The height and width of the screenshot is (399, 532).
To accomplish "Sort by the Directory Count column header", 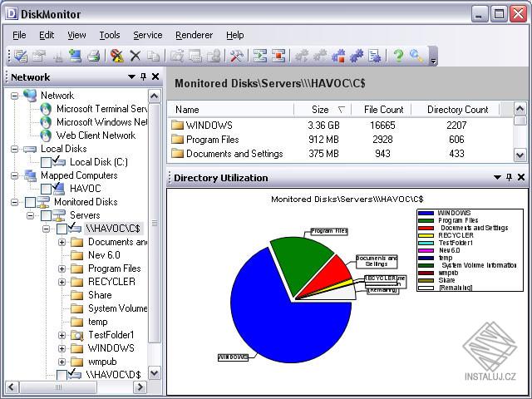I will pos(456,110).
